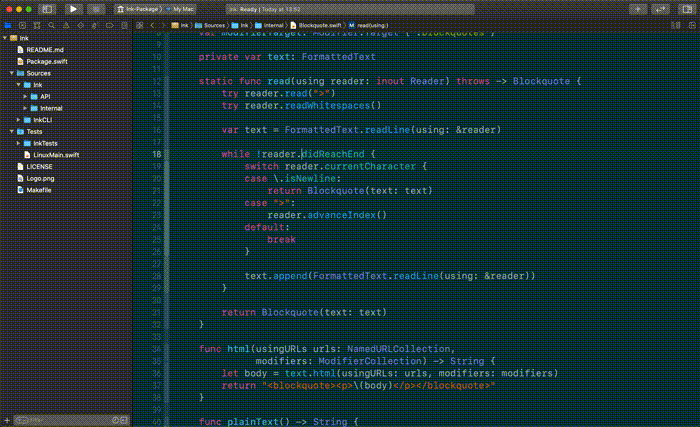Click the Ink project in jump bar
700x427 pixels.
click(180, 25)
